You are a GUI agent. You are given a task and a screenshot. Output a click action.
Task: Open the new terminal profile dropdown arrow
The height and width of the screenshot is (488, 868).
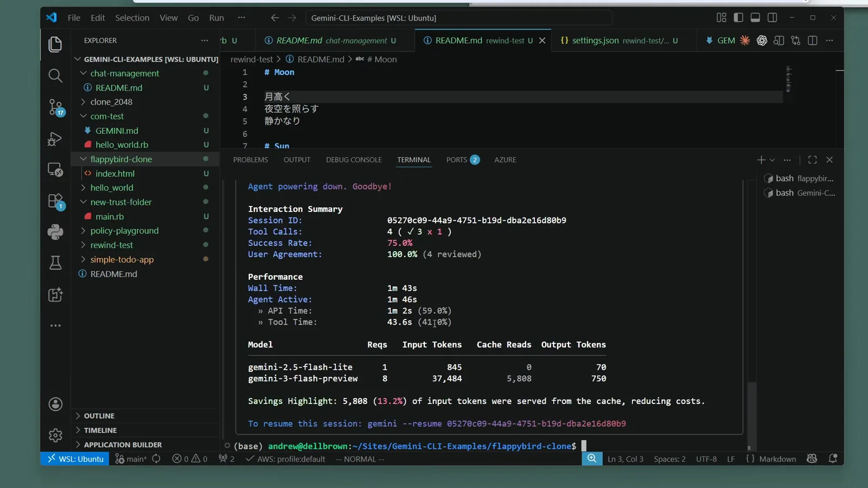(772, 160)
